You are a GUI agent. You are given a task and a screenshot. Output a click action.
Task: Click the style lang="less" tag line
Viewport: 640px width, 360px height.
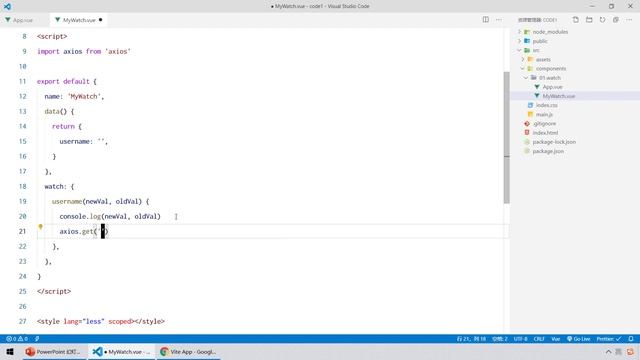[x=101, y=321]
